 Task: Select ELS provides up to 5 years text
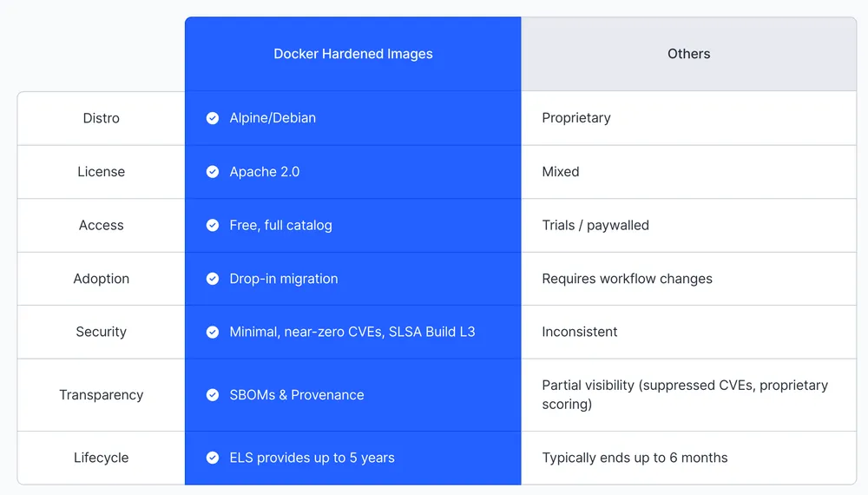(x=312, y=458)
